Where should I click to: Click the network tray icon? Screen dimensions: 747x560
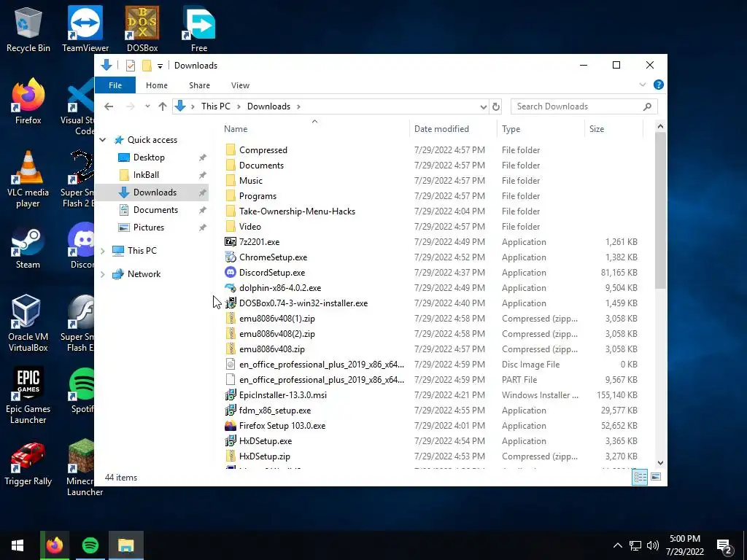click(x=635, y=545)
